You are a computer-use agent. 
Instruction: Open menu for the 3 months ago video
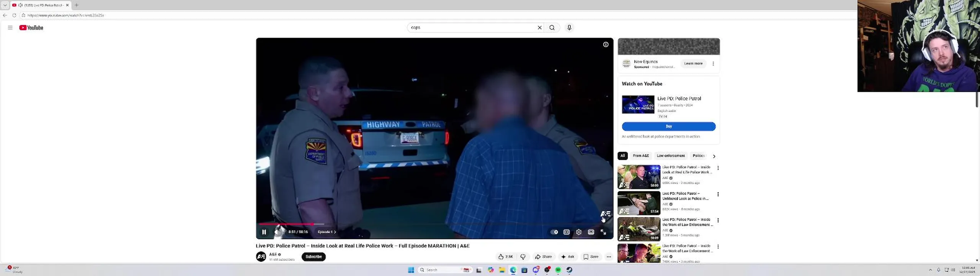pos(718,246)
